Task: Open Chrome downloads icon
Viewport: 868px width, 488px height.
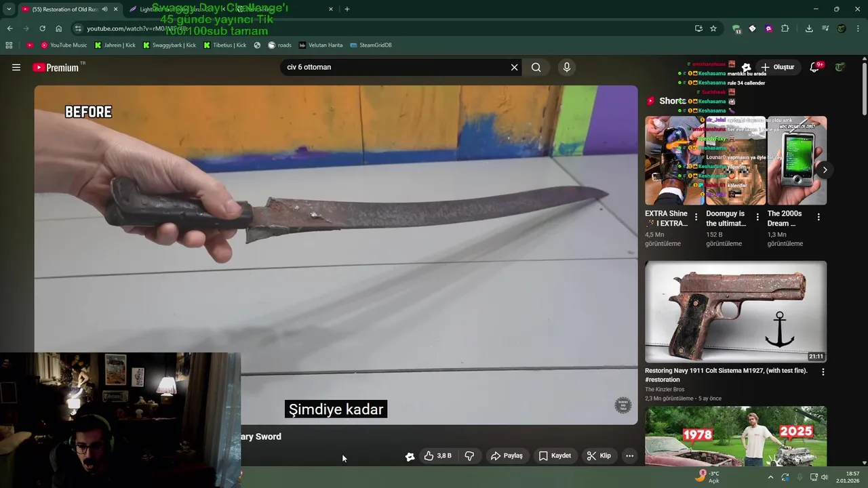Action: [x=809, y=28]
